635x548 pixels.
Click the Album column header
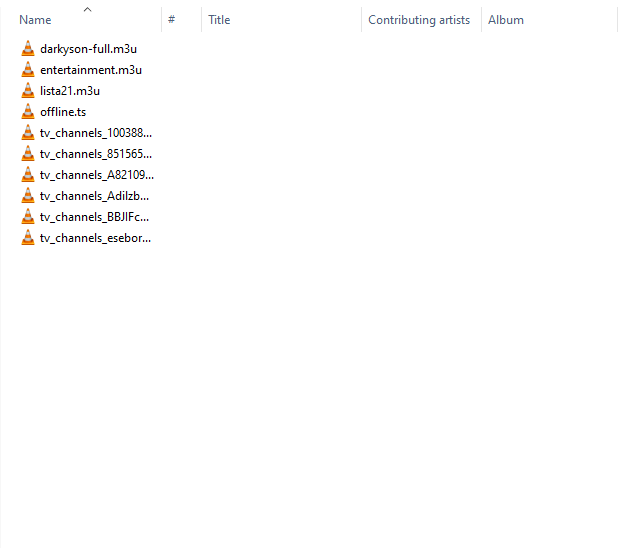point(505,20)
